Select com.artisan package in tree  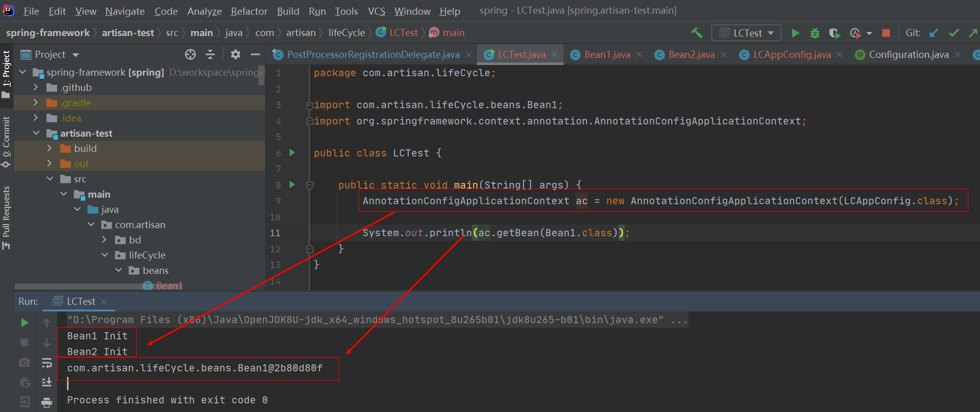pyautogui.click(x=140, y=225)
